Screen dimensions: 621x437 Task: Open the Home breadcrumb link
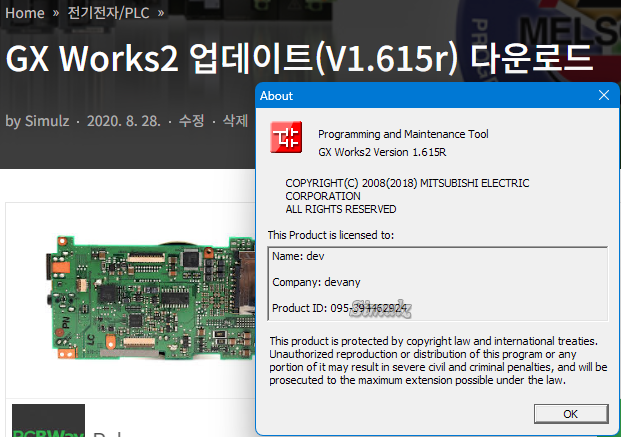click(x=25, y=13)
